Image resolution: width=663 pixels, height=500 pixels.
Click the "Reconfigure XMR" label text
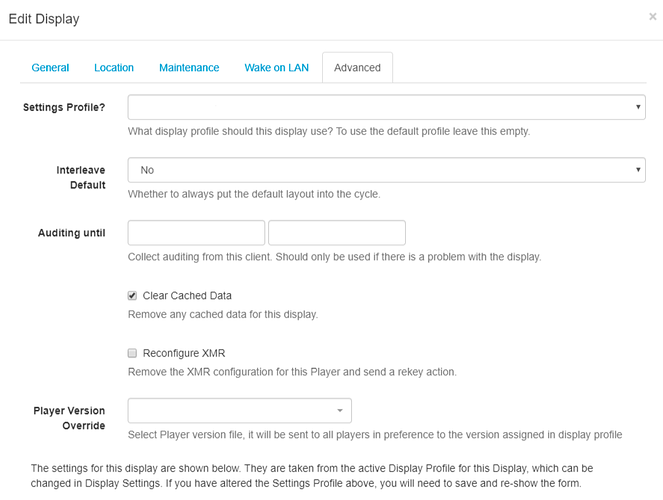[184, 353]
